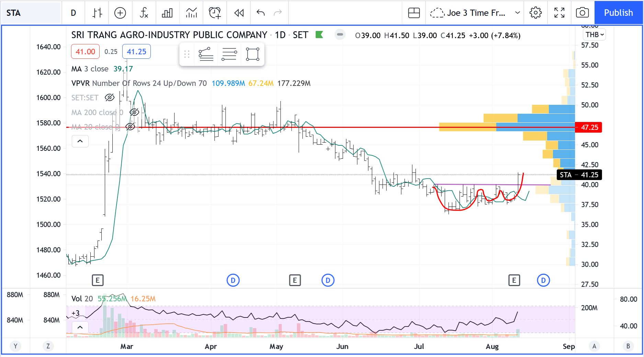Click the STA 41.25 current price label
Image resolution: width=644 pixels, height=357 pixels.
pyautogui.click(x=579, y=175)
